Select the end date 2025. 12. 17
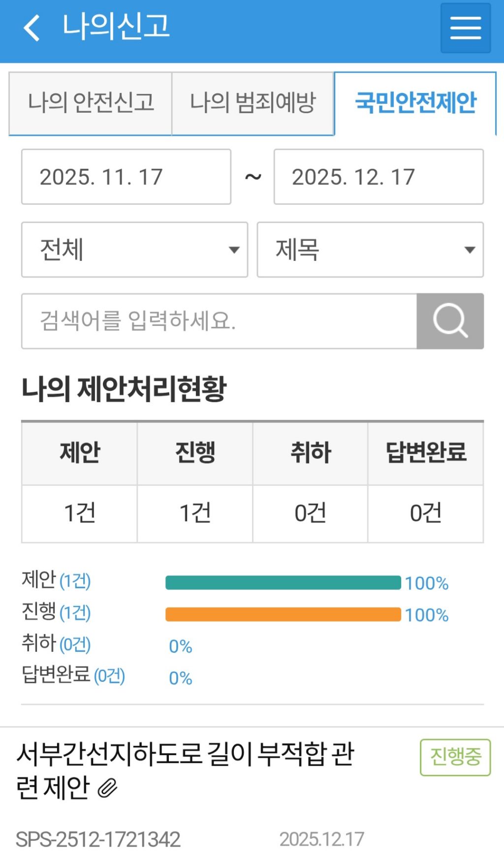 coord(378,176)
